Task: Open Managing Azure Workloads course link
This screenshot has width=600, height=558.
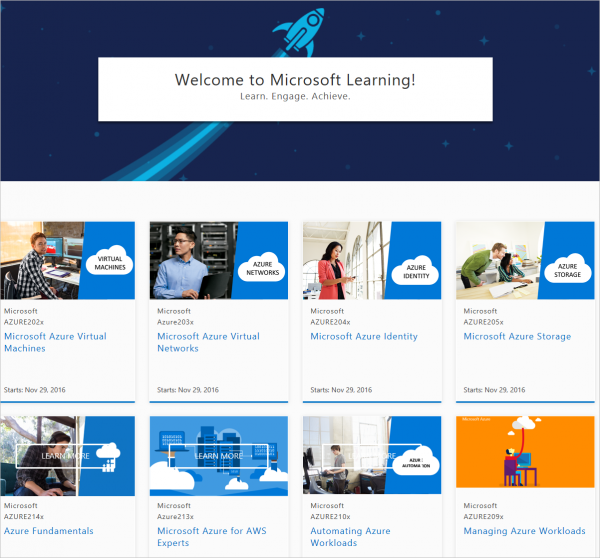Action: pos(524,531)
